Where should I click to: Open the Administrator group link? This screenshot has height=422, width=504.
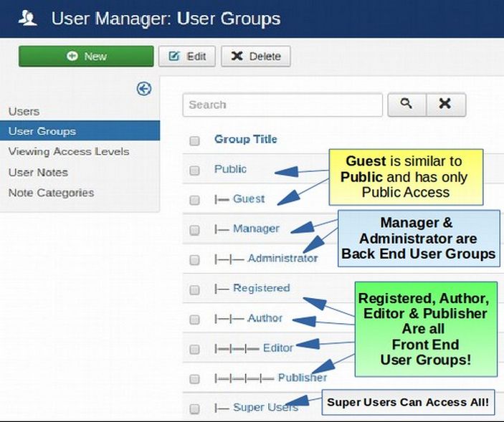282,259
